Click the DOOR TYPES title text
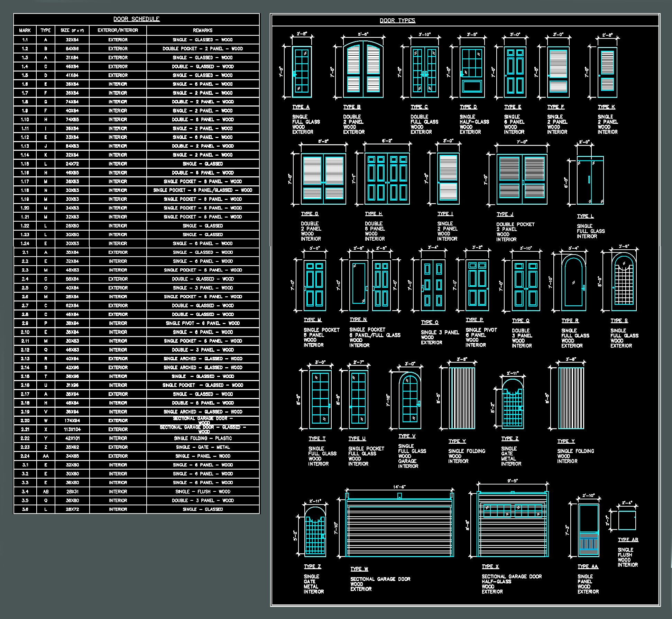This screenshot has width=672, height=619. 397,20
